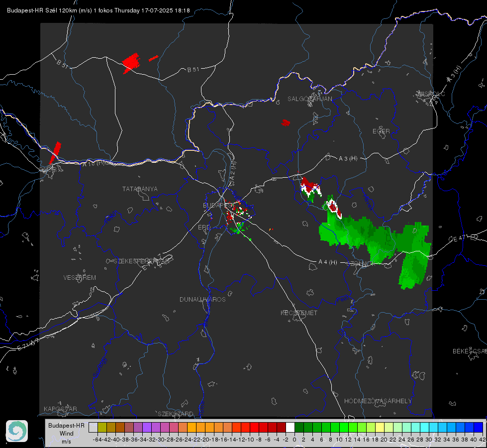
Task: Click the SZEKSZARD city label
Action: point(176,414)
